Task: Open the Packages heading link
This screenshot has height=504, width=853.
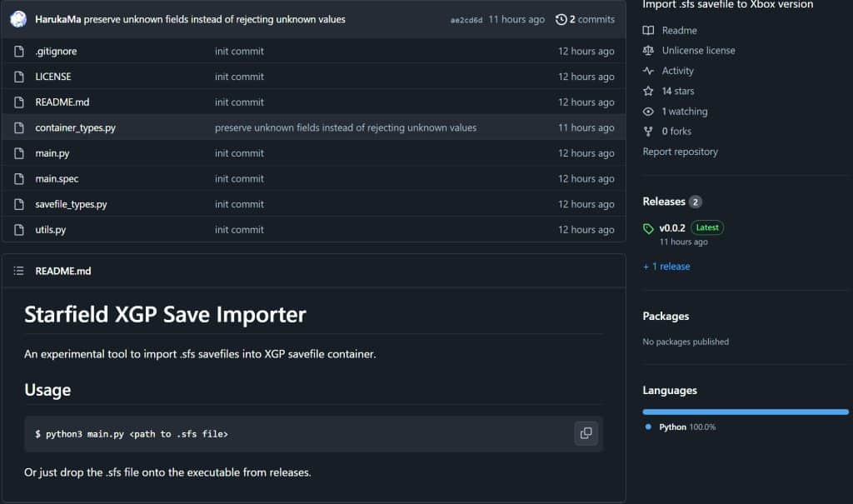Action: [x=666, y=317]
